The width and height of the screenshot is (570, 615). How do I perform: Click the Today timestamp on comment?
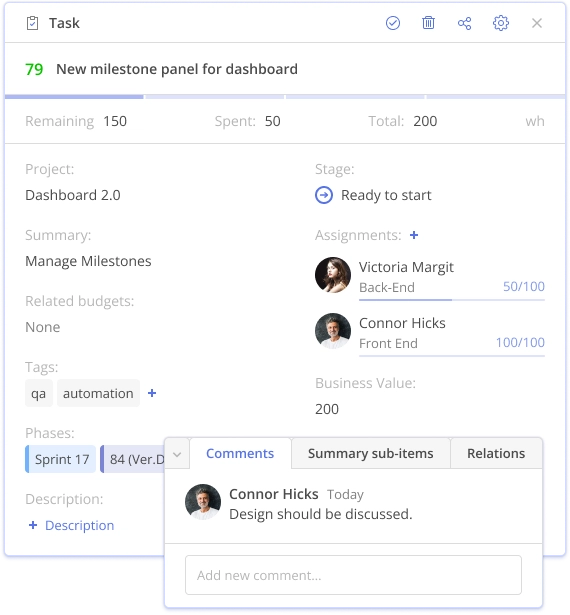tap(346, 495)
